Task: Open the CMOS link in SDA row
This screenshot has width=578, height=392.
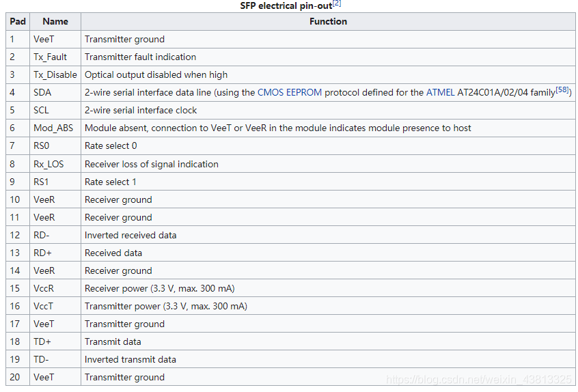Action: pos(270,92)
